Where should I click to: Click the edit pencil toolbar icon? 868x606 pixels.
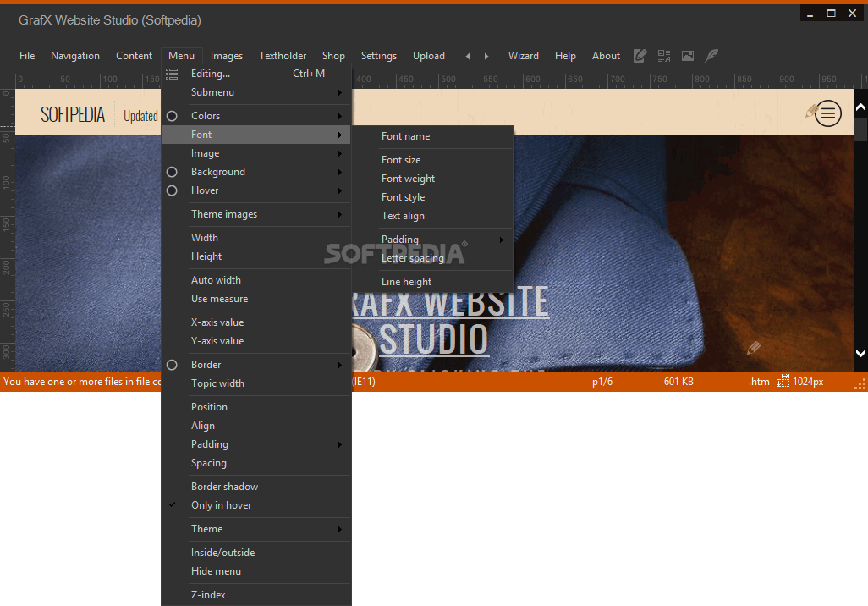(x=640, y=55)
